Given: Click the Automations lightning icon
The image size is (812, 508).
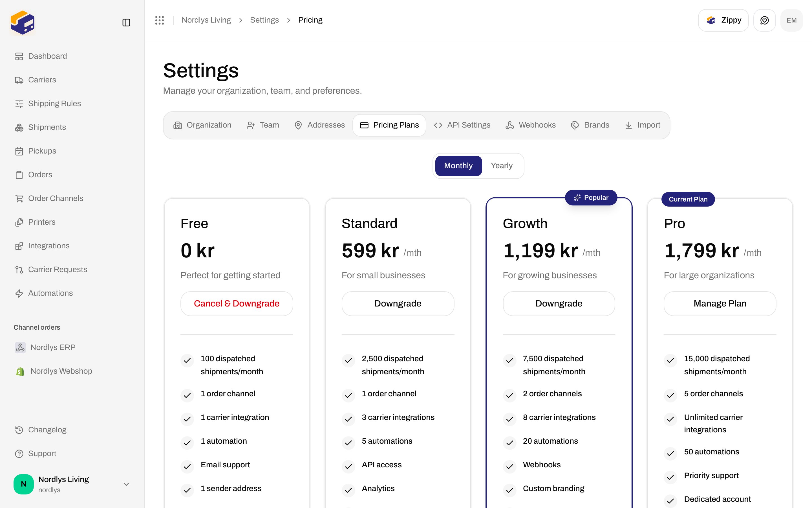Looking at the screenshot, I should point(19,293).
